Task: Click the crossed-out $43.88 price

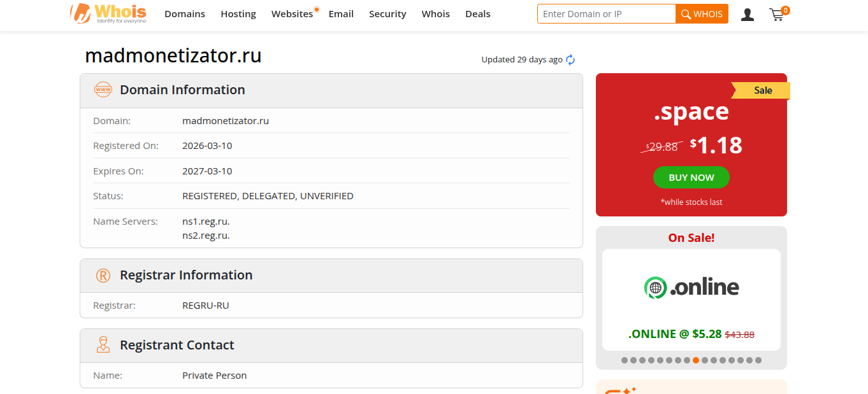Action: coord(739,335)
